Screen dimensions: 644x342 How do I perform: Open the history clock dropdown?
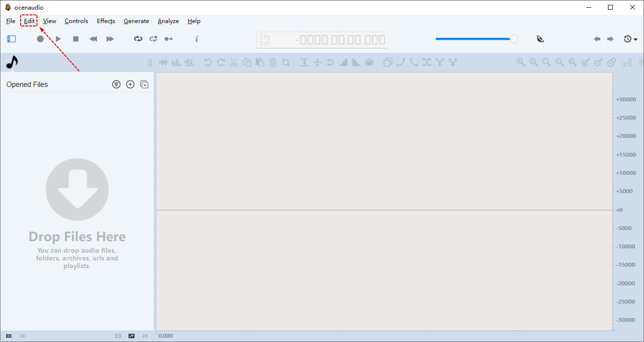(x=630, y=39)
